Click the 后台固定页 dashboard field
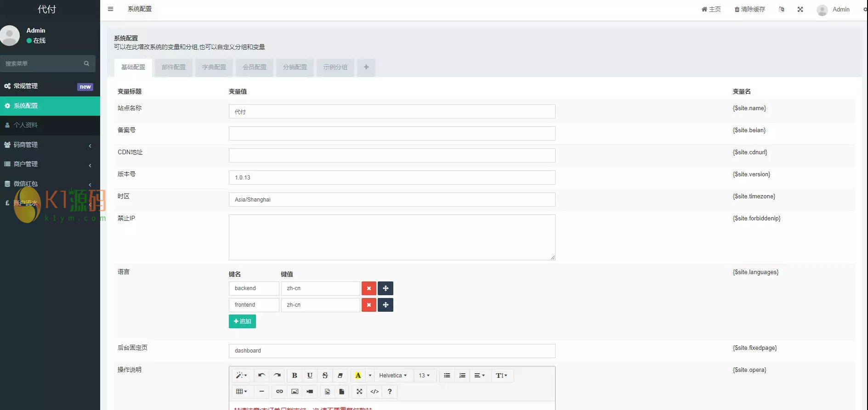Image resolution: width=868 pixels, height=410 pixels. (x=392, y=351)
